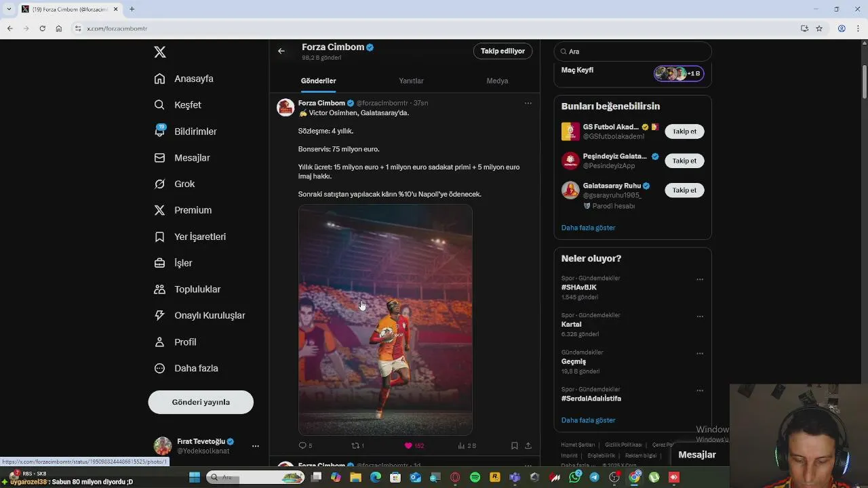This screenshot has width=868, height=488.
Task: Click @forzacimbomtr handle on post
Action: [382, 103]
